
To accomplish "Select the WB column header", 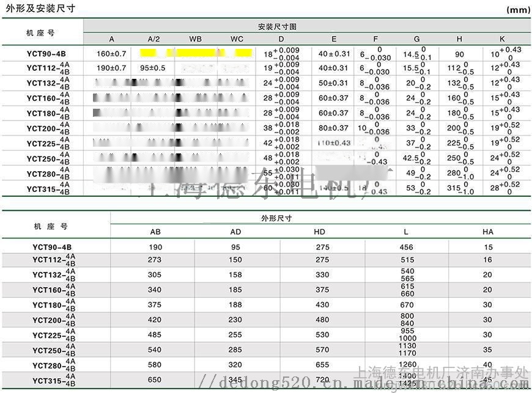I will [x=196, y=39].
